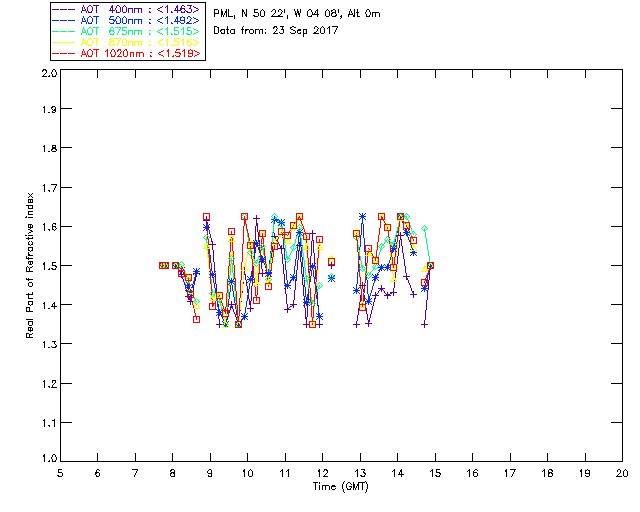640x512 pixels.
Task: Click the first red square marker near 7.7
Action: pos(162,265)
